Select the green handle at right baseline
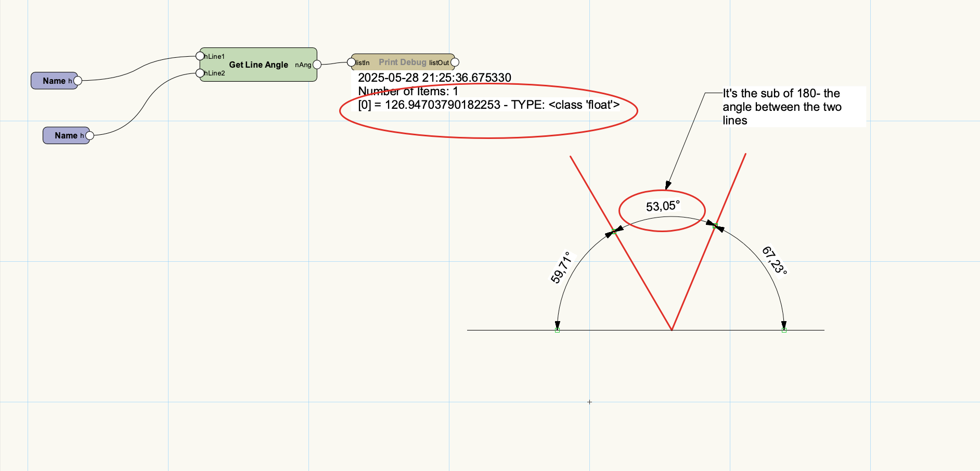 click(x=784, y=330)
